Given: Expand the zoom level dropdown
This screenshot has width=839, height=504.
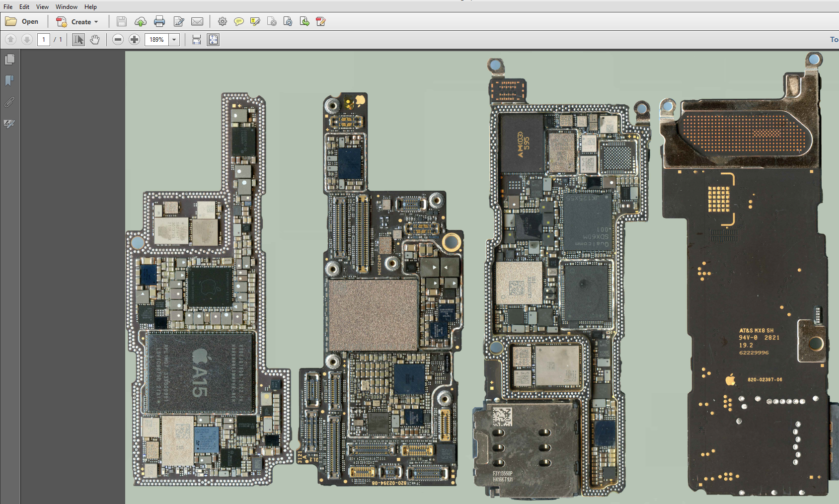Looking at the screenshot, I should click(174, 40).
